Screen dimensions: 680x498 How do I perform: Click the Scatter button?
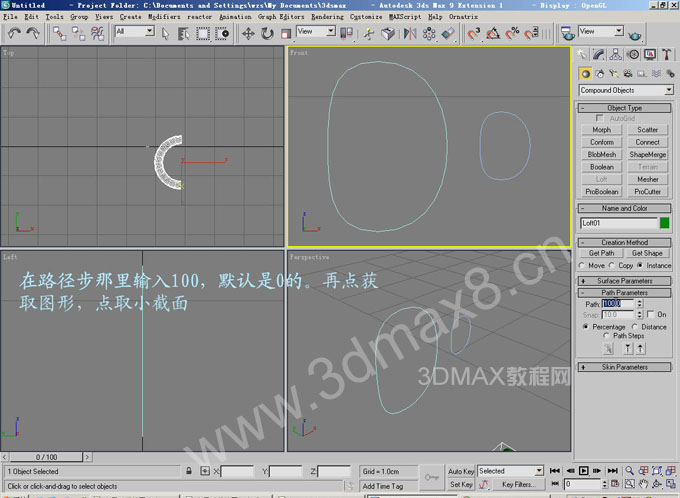pos(647,130)
